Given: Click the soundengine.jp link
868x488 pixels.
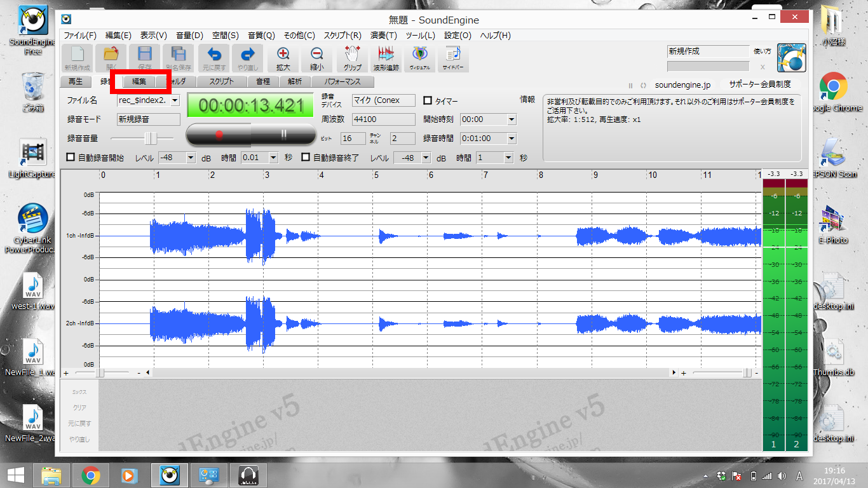Looking at the screenshot, I should (682, 85).
